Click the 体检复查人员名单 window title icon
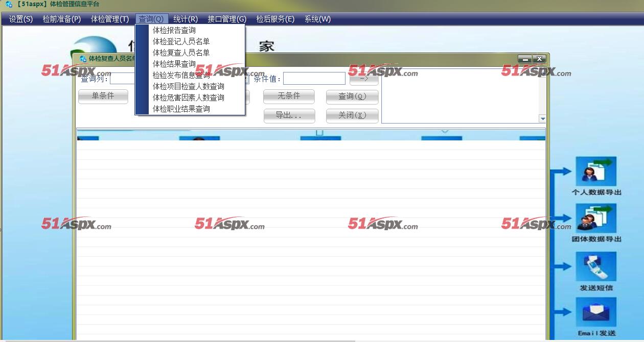The width and height of the screenshot is (644, 342). pyautogui.click(x=83, y=59)
